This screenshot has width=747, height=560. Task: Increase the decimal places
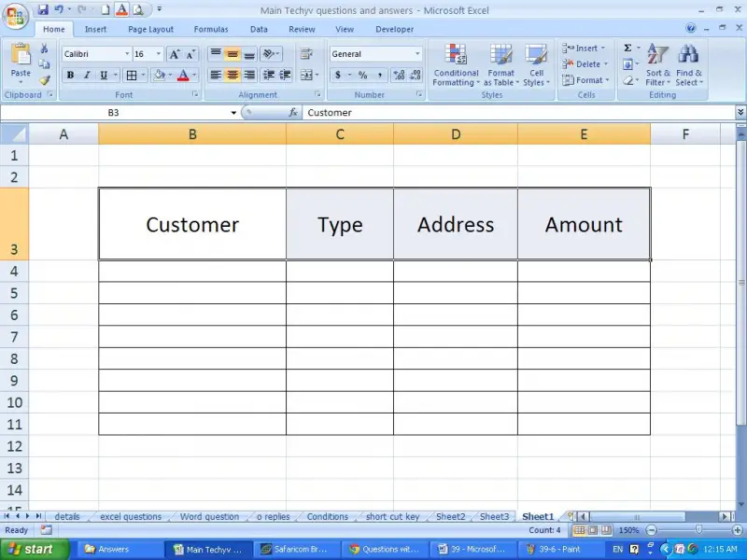[400, 76]
